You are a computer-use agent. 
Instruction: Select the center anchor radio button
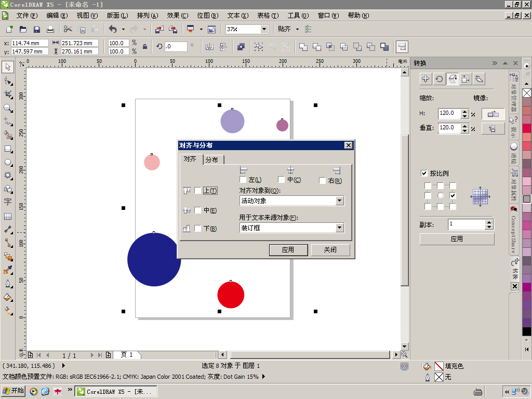click(x=441, y=195)
